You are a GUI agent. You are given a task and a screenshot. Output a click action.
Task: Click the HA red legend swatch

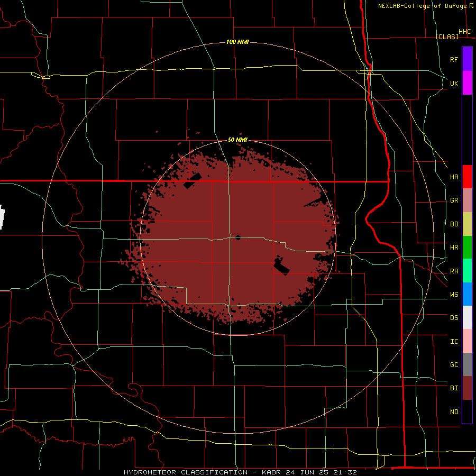pyautogui.click(x=467, y=177)
